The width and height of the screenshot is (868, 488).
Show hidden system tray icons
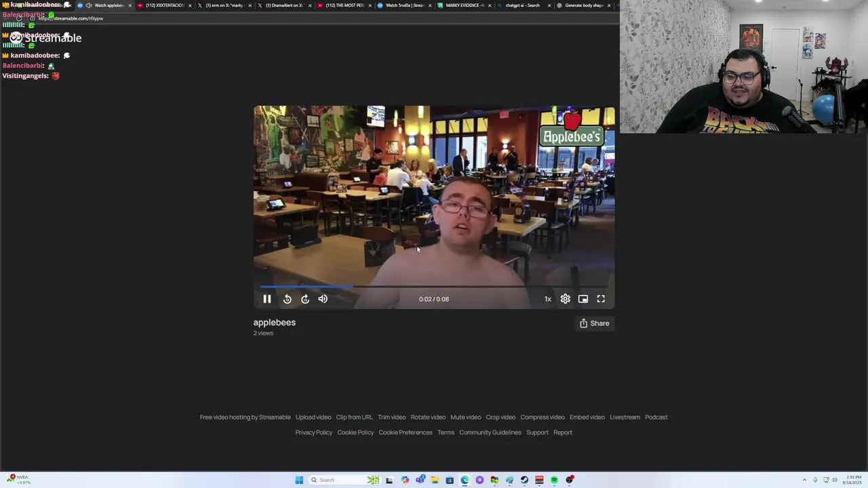(x=804, y=480)
